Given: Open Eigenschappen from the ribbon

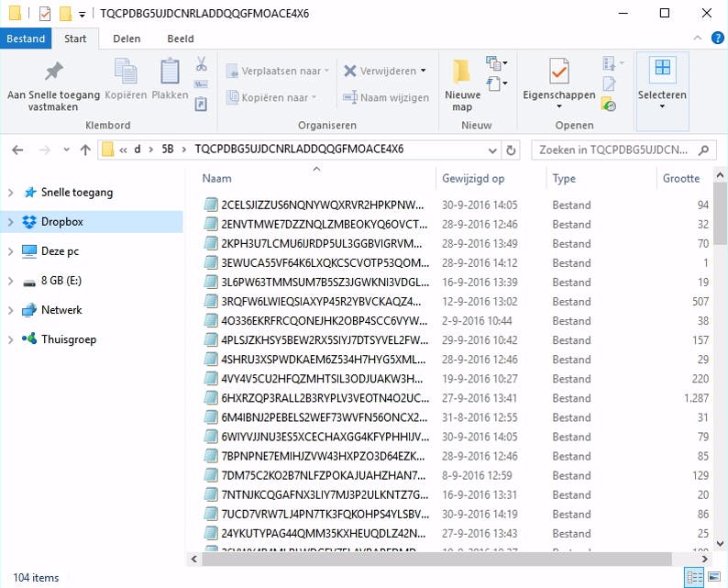Looking at the screenshot, I should [558, 73].
